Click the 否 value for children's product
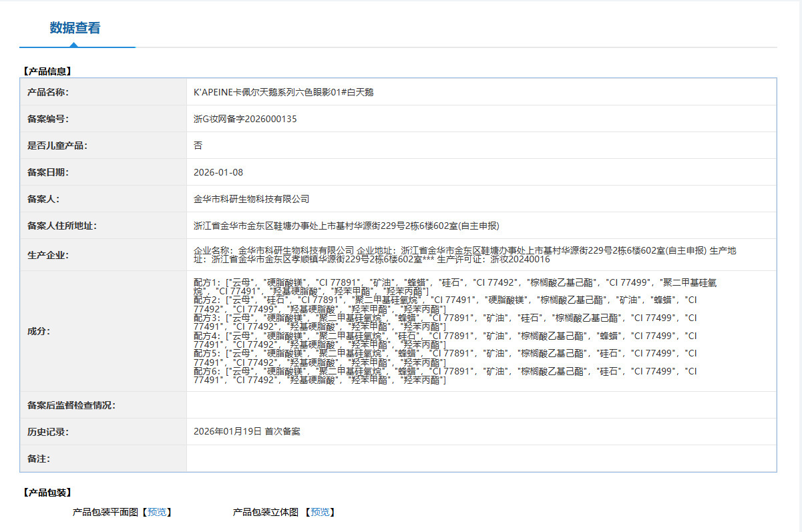Screen dimensions: 802x532 (198, 146)
